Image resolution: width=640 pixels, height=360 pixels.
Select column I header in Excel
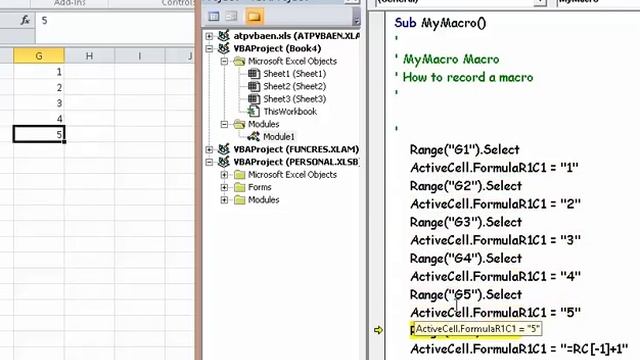(x=140, y=56)
